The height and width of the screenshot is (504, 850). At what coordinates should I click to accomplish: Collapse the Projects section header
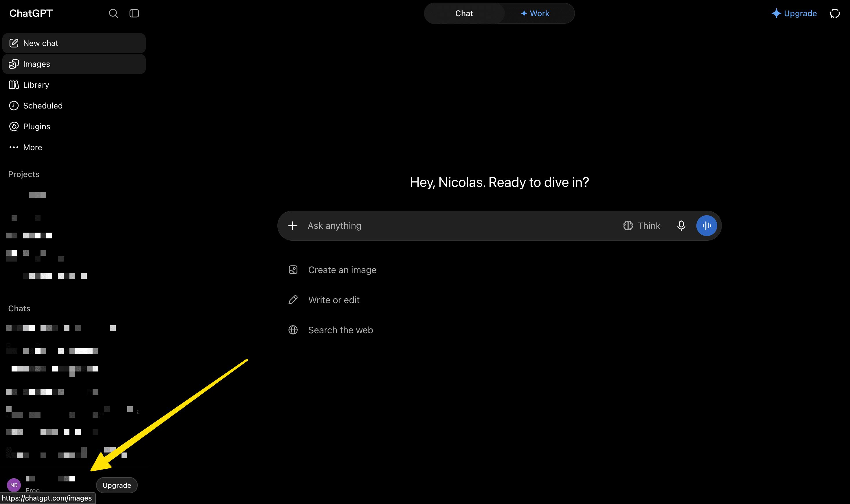tap(24, 174)
